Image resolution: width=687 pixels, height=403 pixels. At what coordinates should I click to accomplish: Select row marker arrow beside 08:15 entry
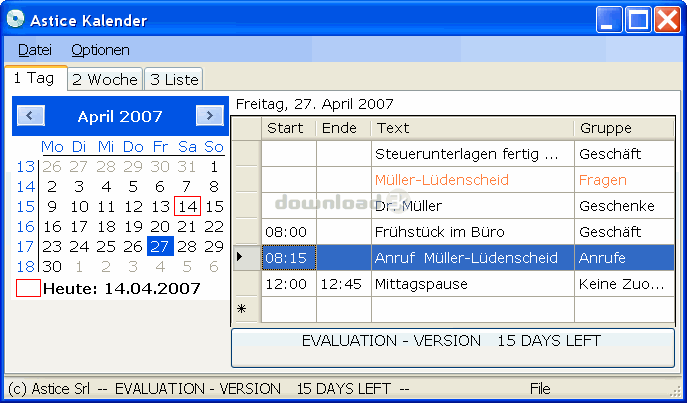(240, 258)
